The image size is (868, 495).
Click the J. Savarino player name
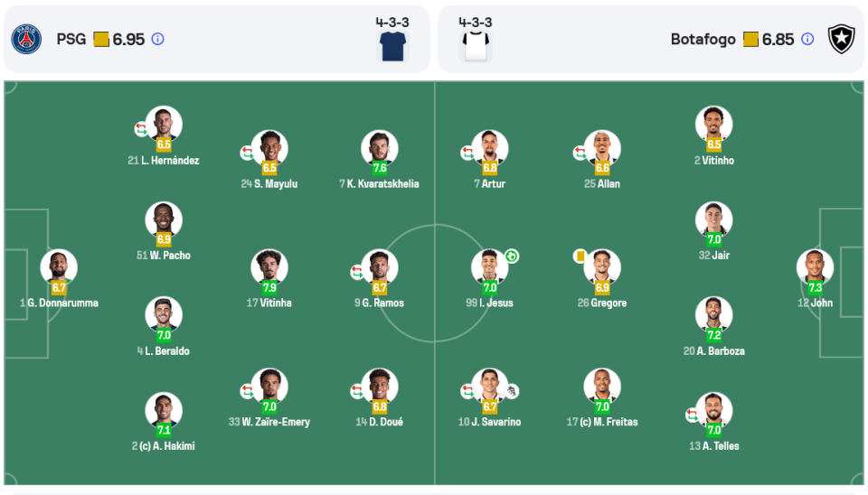pos(490,422)
